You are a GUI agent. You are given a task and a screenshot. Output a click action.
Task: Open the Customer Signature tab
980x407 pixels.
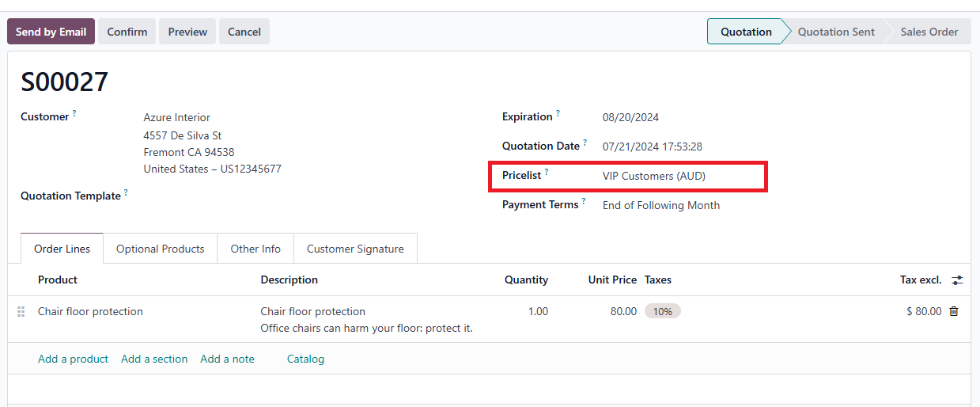click(x=355, y=249)
